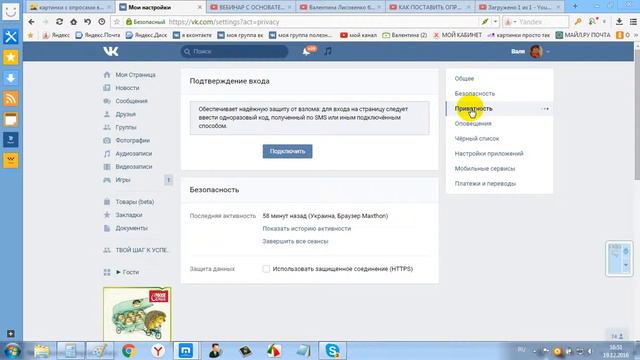Switch to КАК ПОСТАВИТЬ ОПР... tab

coord(429,7)
